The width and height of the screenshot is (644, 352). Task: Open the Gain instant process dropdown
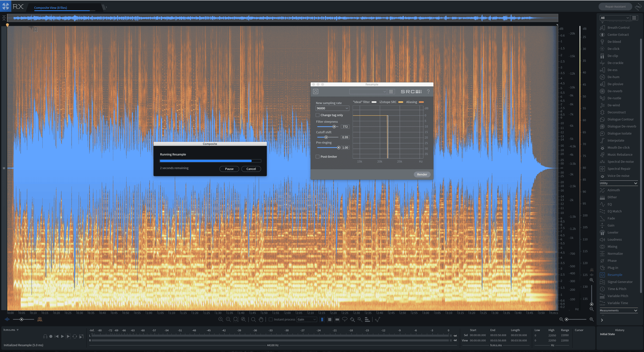coord(307,319)
